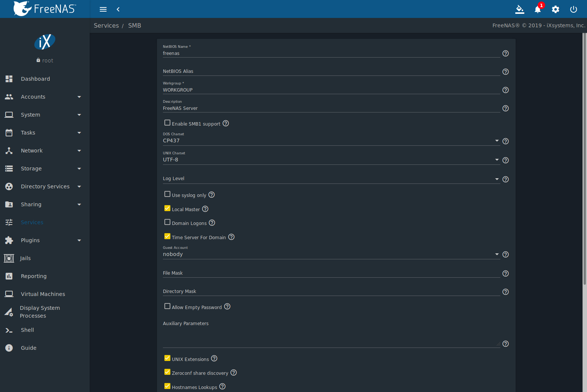Open the Shell
The height and width of the screenshot is (392, 587).
tap(45, 330)
